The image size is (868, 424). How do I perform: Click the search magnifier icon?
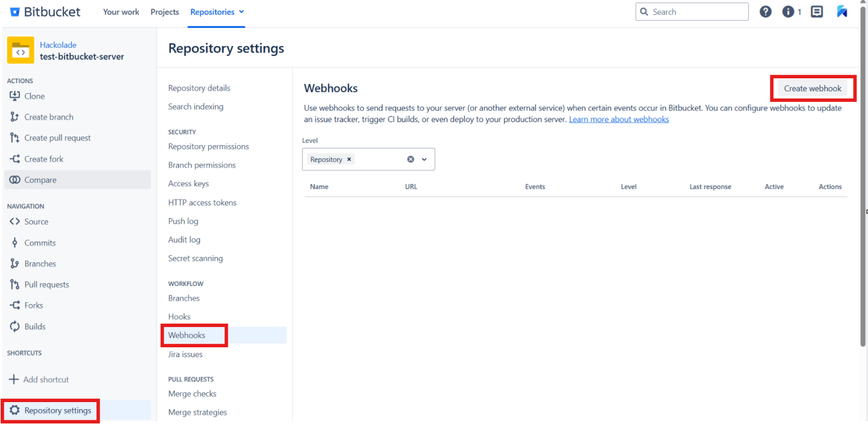[644, 12]
